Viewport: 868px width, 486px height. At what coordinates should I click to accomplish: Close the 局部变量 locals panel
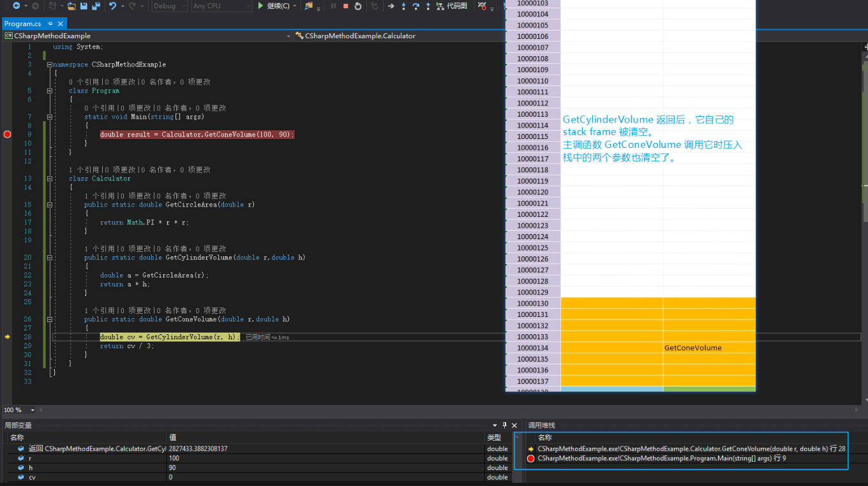coord(514,425)
